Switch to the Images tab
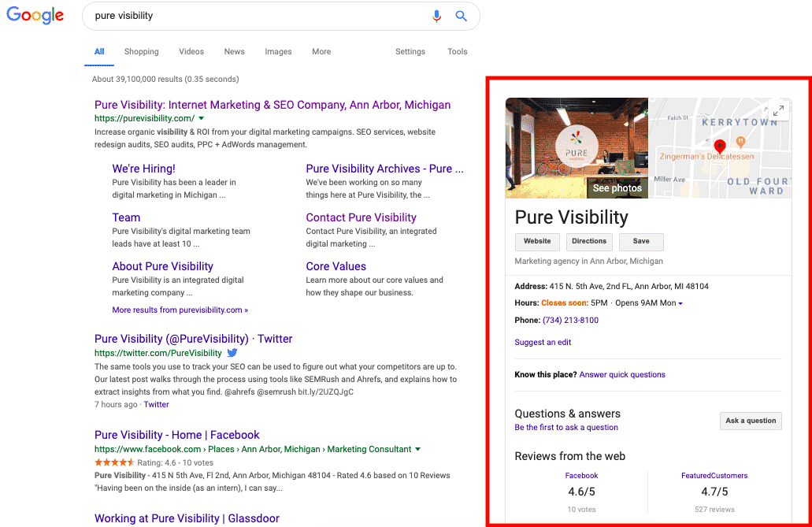This screenshot has width=812, height=527. coord(278,52)
